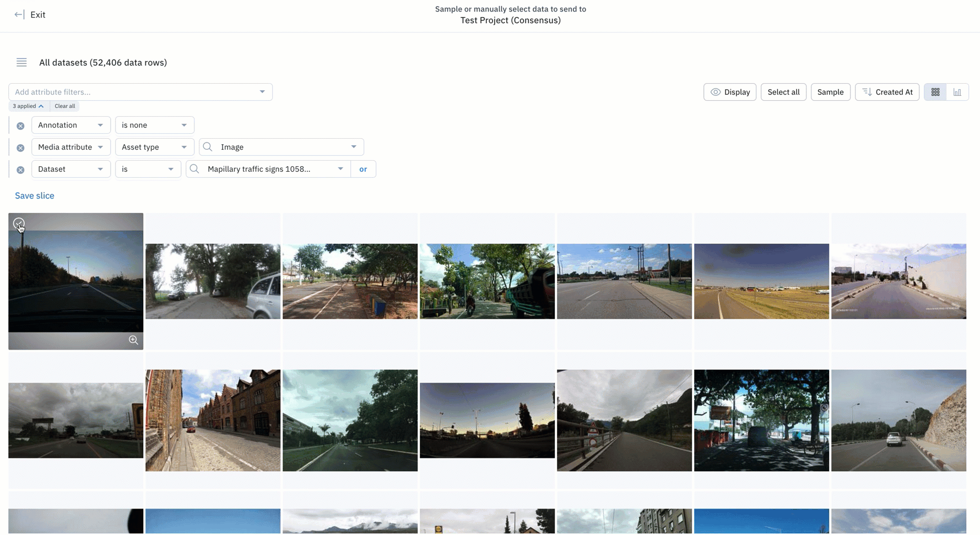Open the Media attribute dropdown

(x=71, y=147)
